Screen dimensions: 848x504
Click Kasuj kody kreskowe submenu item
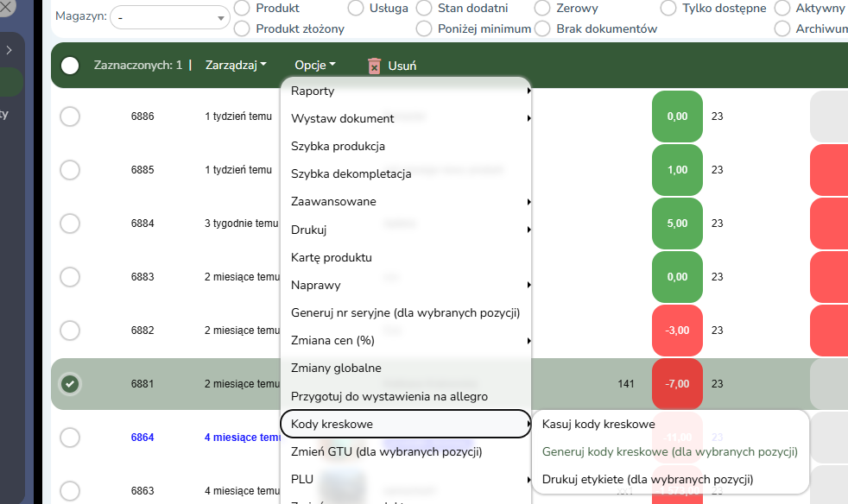pyautogui.click(x=598, y=424)
